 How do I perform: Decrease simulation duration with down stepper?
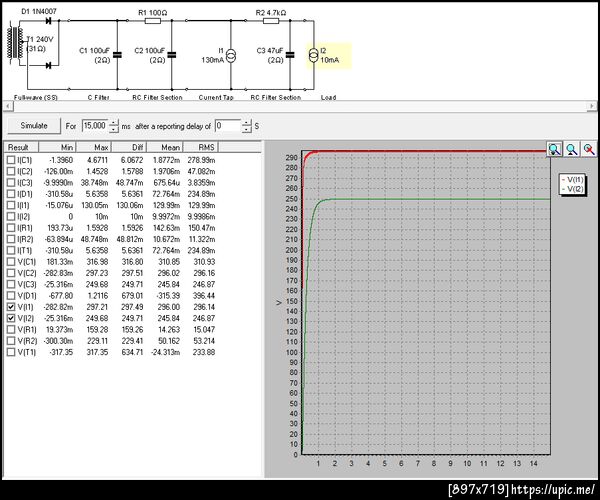click(x=114, y=129)
